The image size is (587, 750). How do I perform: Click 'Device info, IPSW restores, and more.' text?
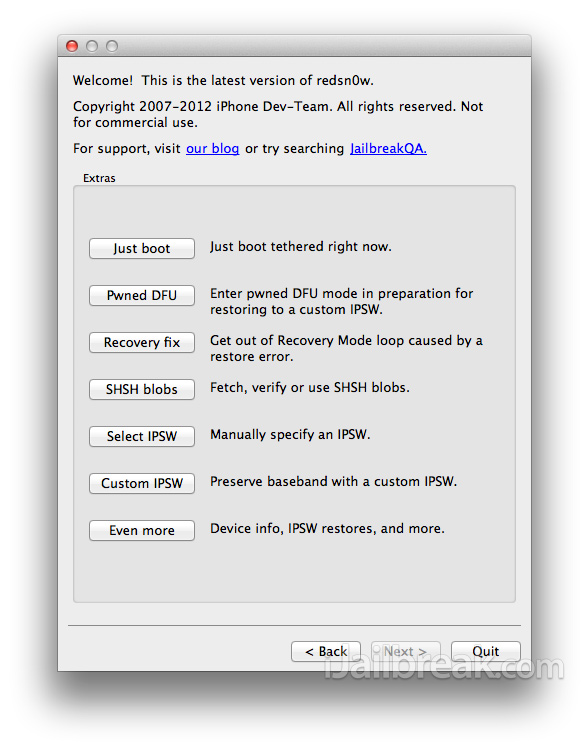point(327,529)
